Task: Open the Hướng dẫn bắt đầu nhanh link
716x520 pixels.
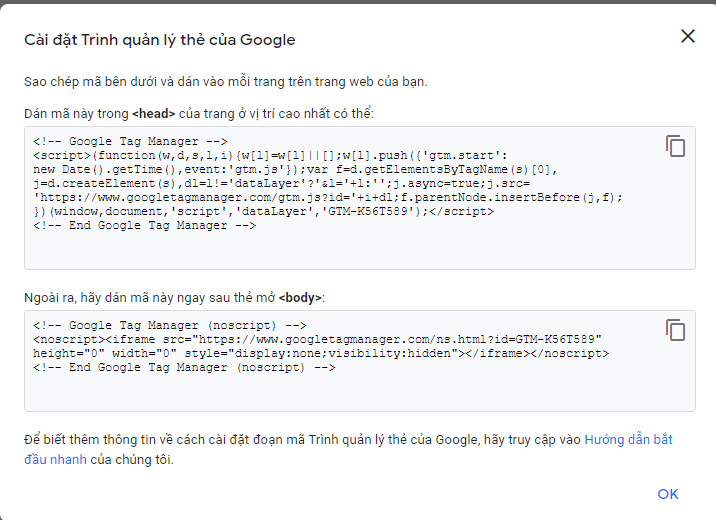Action: (x=348, y=449)
